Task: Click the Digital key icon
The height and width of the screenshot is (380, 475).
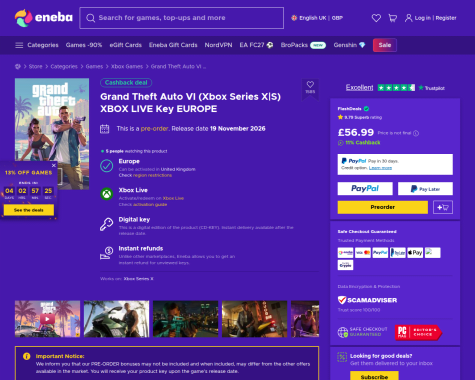Action: (x=107, y=224)
